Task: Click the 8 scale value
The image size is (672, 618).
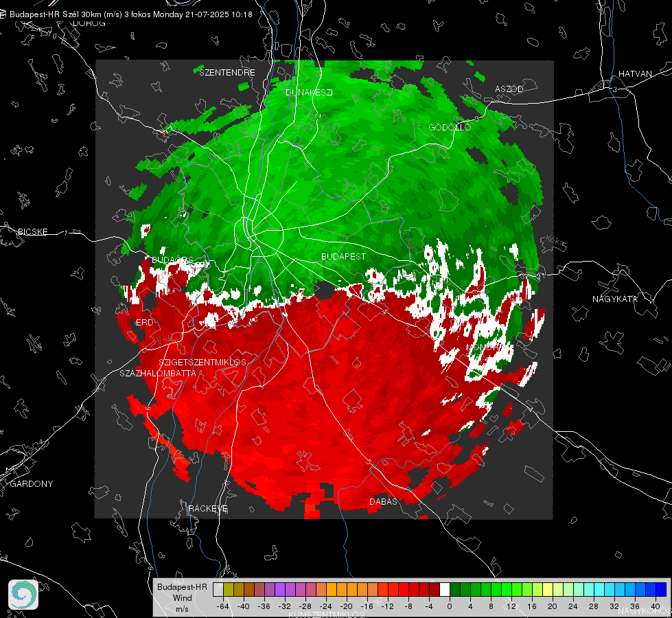Action: point(491,606)
